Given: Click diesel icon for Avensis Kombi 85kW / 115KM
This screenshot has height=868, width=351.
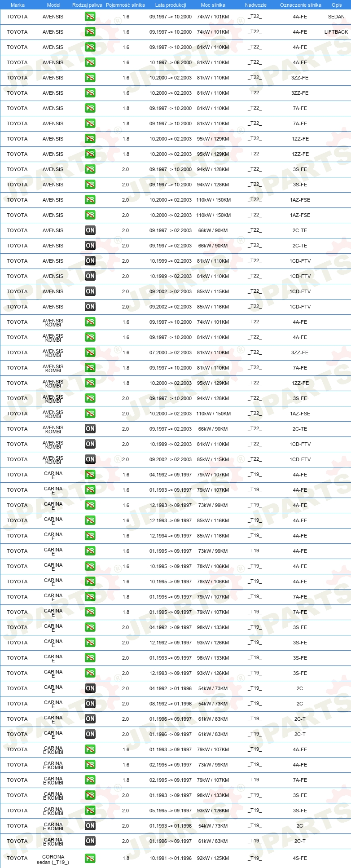Looking at the screenshot, I should click(90, 459).
